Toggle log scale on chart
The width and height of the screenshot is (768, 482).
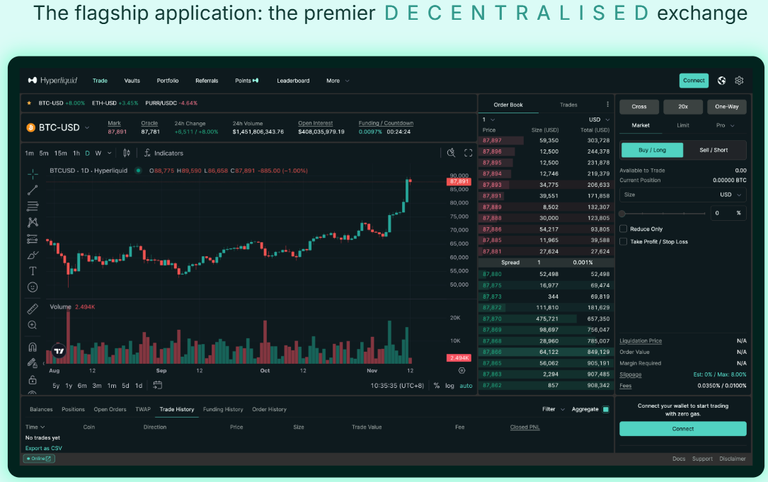pyautogui.click(x=450, y=386)
